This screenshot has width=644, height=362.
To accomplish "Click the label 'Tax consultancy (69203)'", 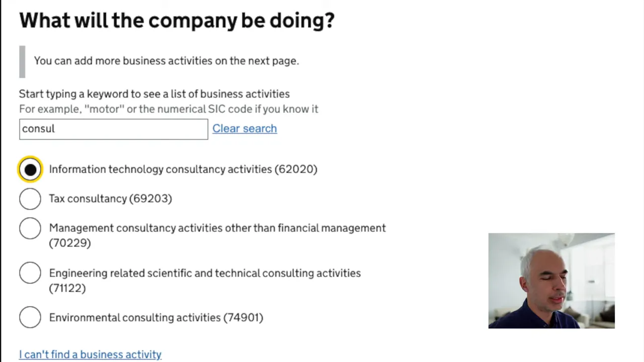I will tap(110, 198).
